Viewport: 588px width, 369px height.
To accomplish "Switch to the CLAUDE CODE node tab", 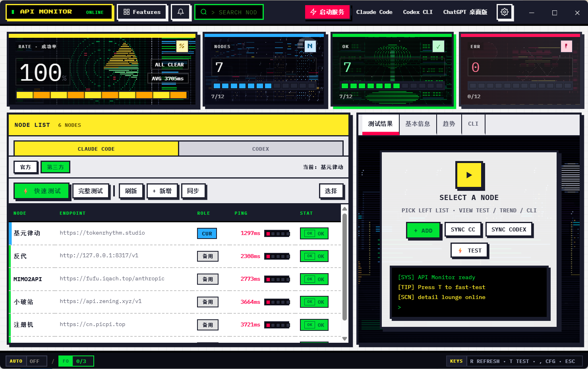I will click(96, 149).
